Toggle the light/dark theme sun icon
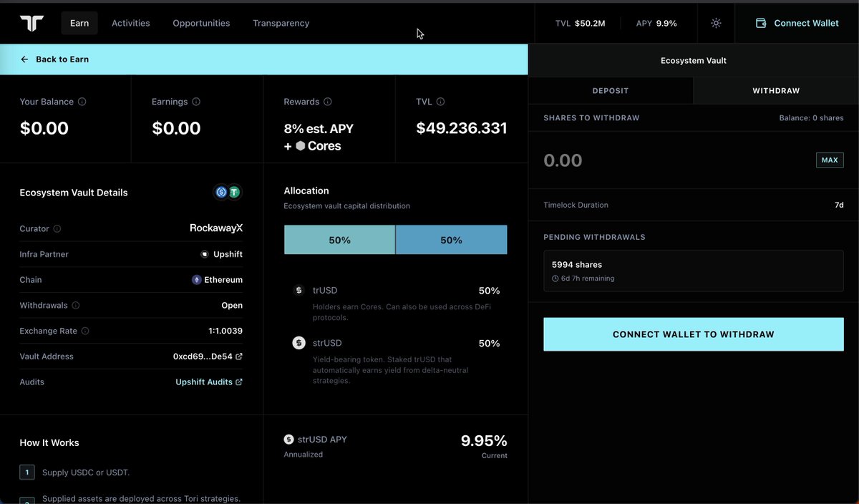 tap(716, 23)
